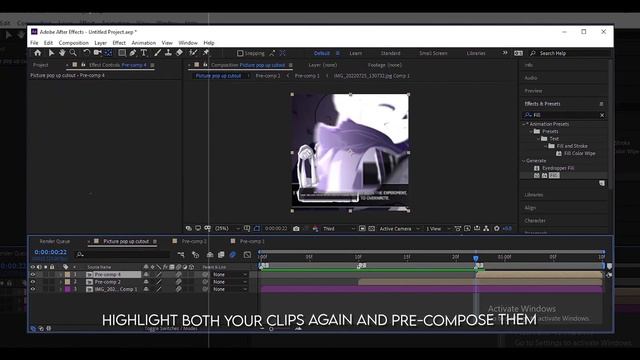
Task: Switch to the Learn workspace
Action: [x=356, y=53]
